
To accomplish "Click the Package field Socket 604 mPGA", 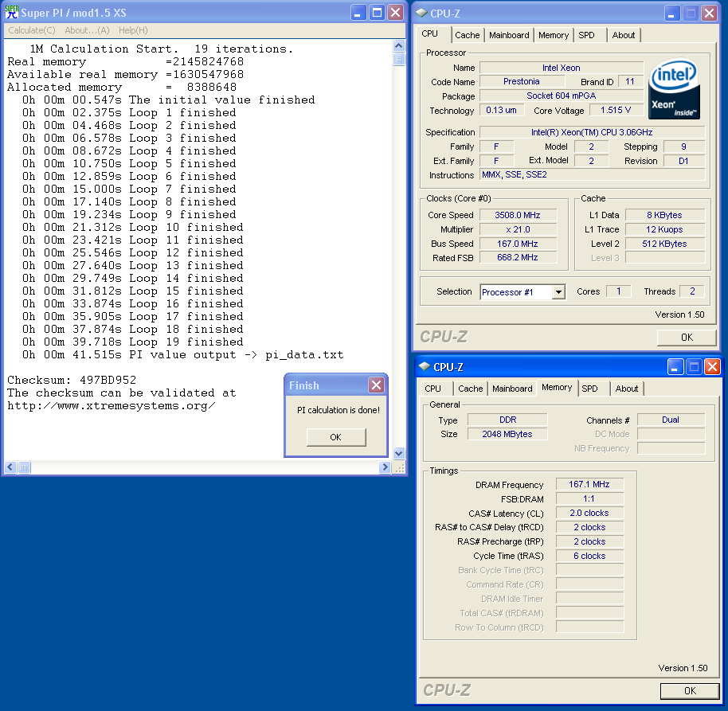I will tap(561, 96).
